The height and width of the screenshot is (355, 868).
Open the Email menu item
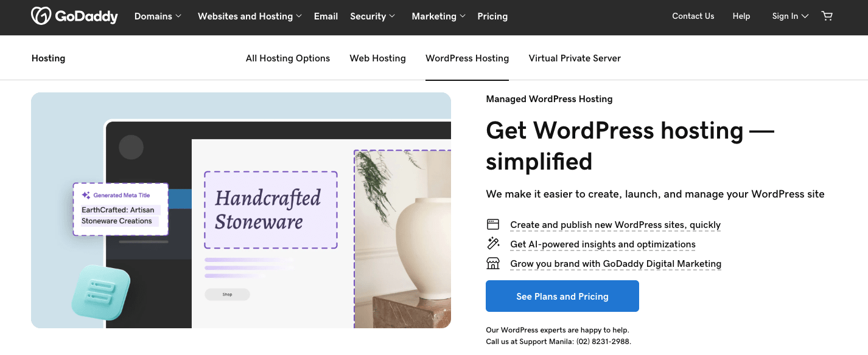pyautogui.click(x=326, y=16)
